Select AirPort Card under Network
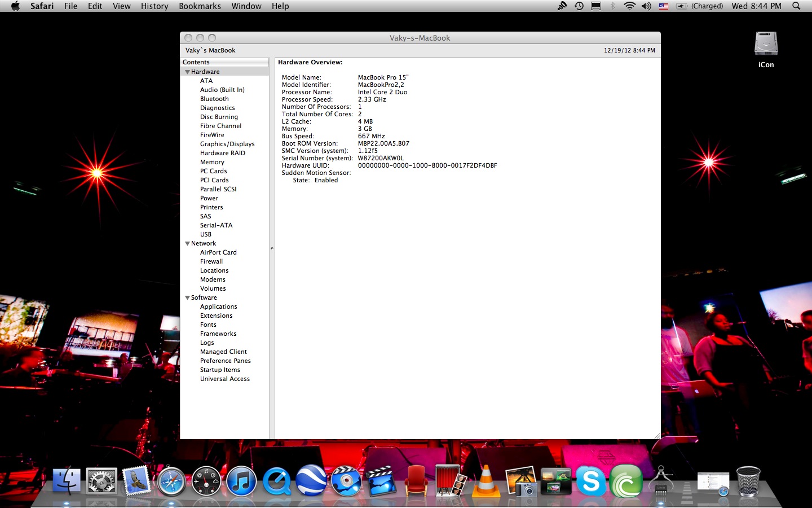The image size is (812, 508). click(x=218, y=252)
